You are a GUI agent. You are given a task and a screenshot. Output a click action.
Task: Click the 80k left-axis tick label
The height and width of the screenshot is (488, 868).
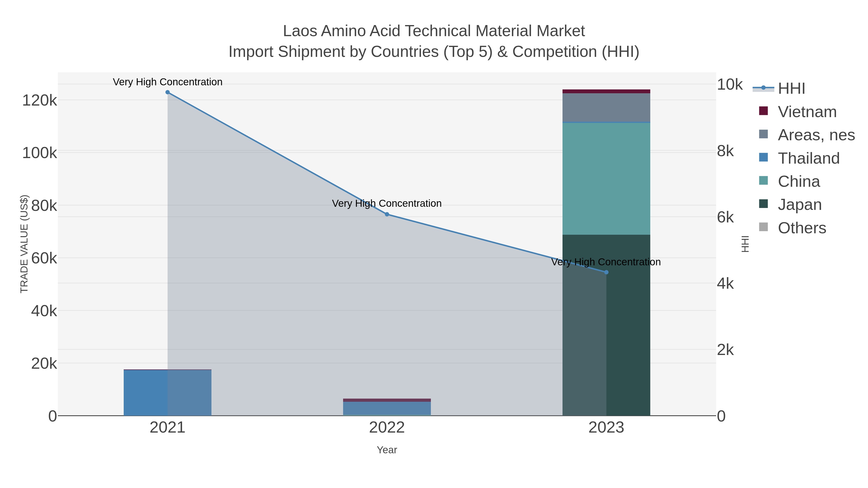tap(44, 205)
